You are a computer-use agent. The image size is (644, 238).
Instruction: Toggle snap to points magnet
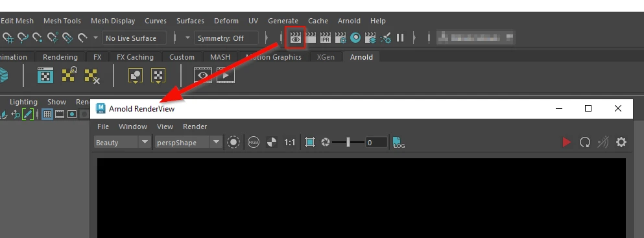pos(38,38)
